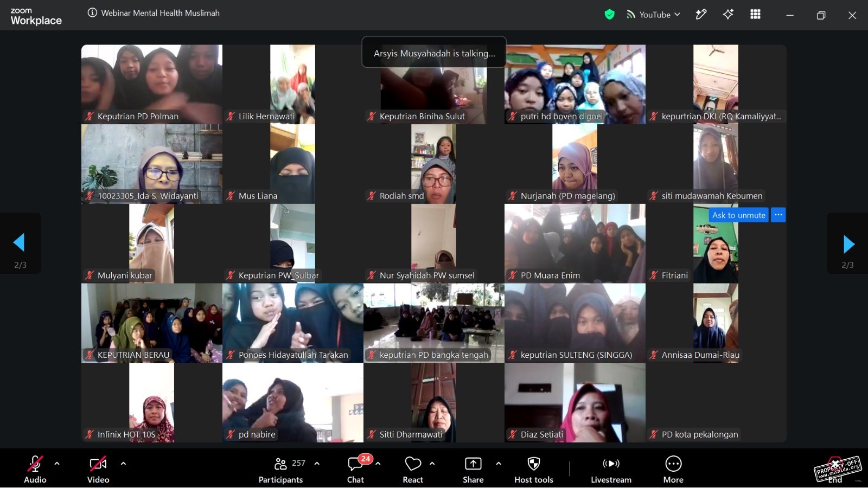Click the Arsyis Musyahadah is talking banner
This screenshot has height=488, width=868.
[434, 53]
